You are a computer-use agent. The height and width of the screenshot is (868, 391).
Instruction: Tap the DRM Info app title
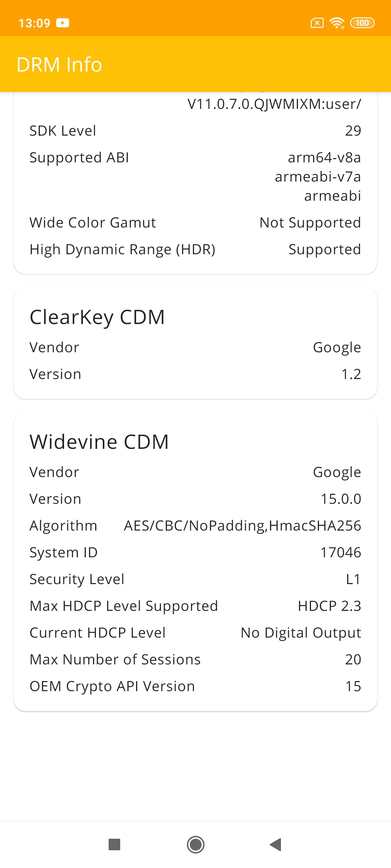point(59,64)
